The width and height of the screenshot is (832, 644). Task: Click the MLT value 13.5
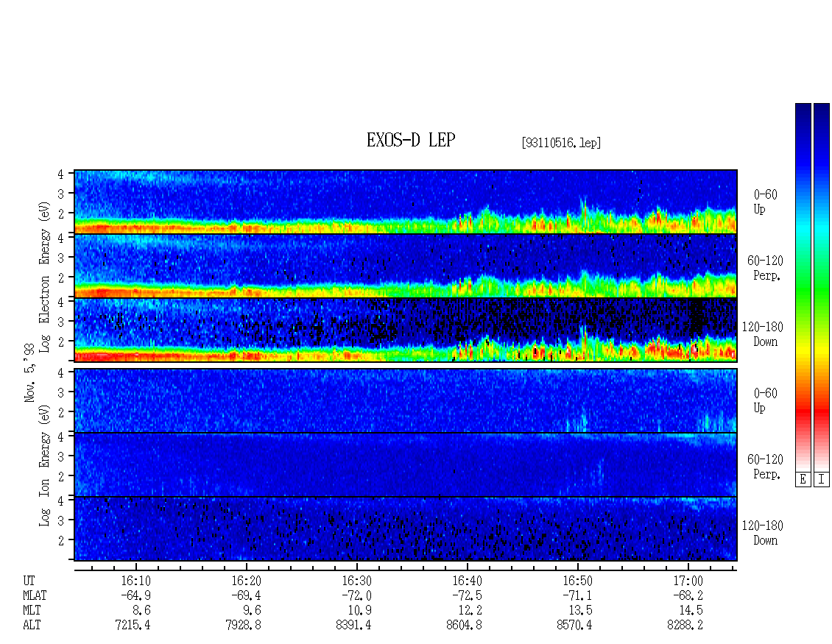click(579, 611)
